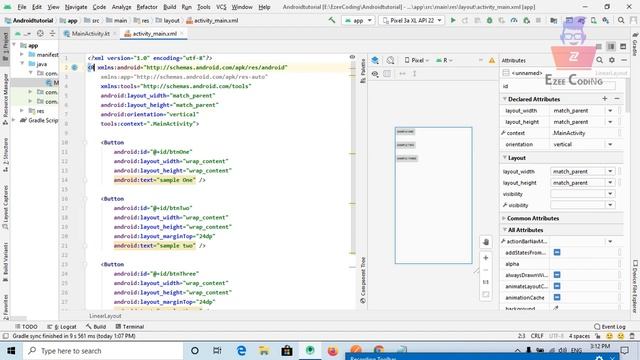Viewport: 640px width, 360px height.
Task: Switch editor to Design-only view
Action: point(623,47)
